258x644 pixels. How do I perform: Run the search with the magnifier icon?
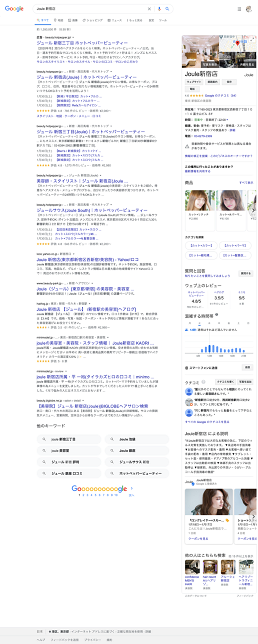(x=167, y=9)
